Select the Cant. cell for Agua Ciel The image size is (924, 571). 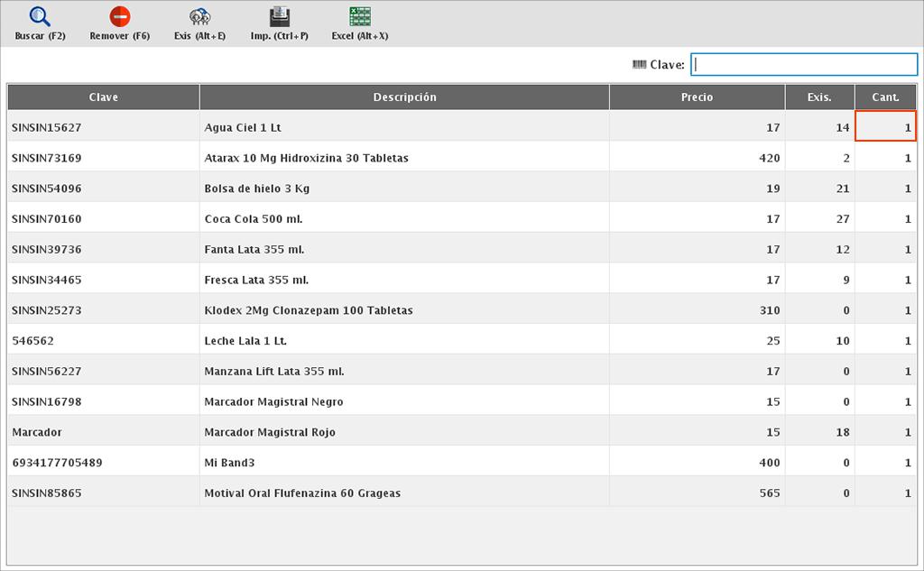click(x=885, y=127)
